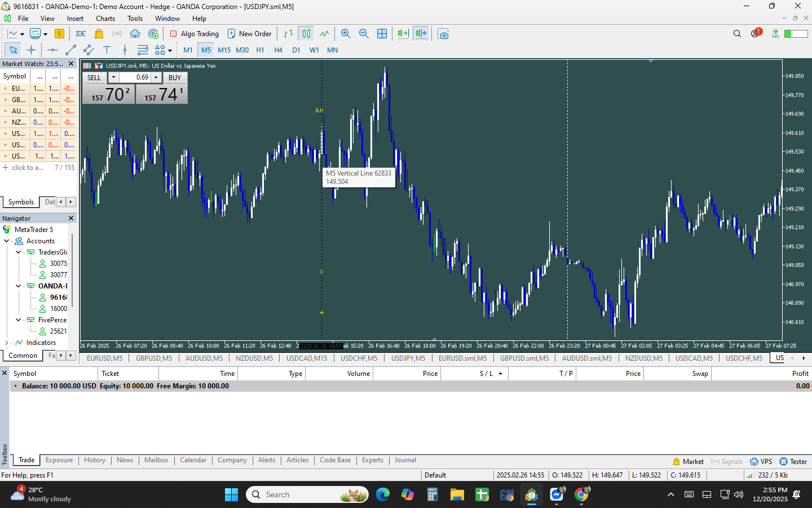
Task: Click the BUY one-click trading button
Action: click(x=175, y=78)
